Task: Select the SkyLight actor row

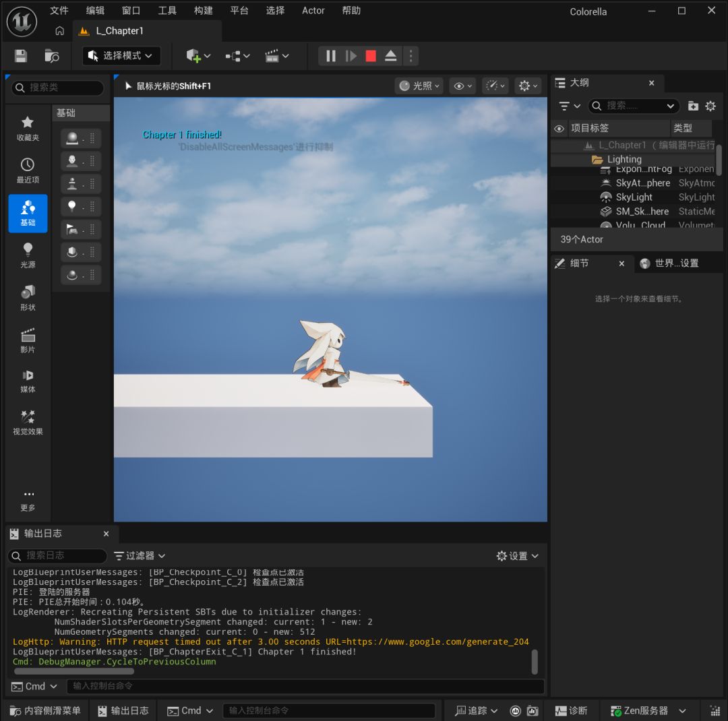Action: pos(634,197)
